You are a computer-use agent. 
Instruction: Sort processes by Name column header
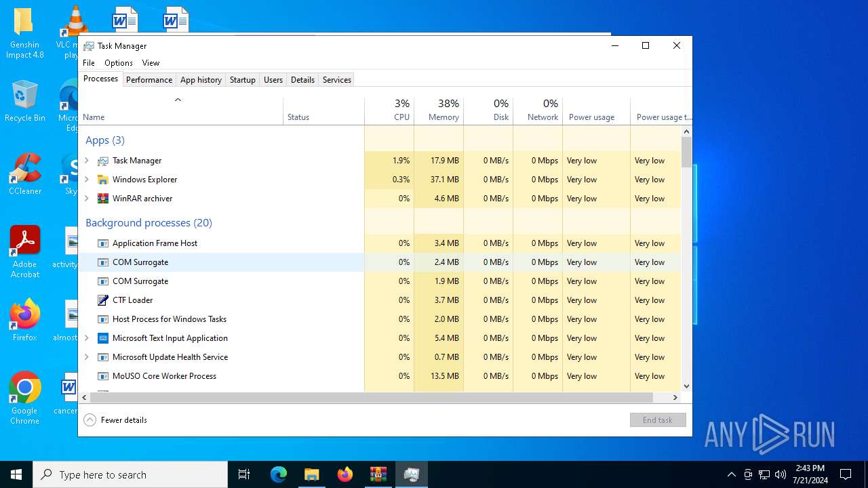(x=180, y=111)
